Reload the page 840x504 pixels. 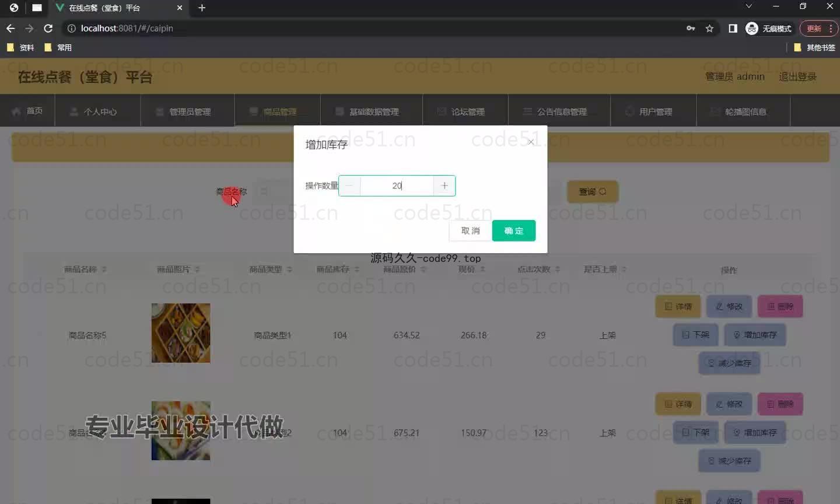pos(48,28)
